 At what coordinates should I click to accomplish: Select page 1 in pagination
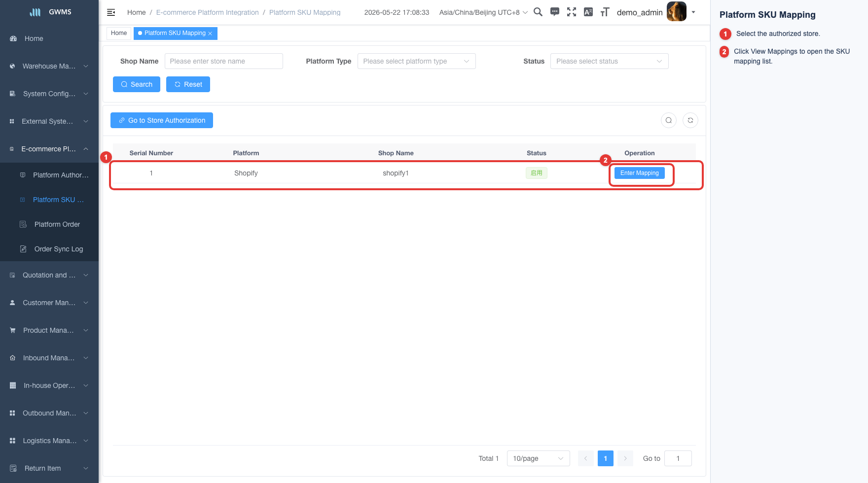point(606,458)
